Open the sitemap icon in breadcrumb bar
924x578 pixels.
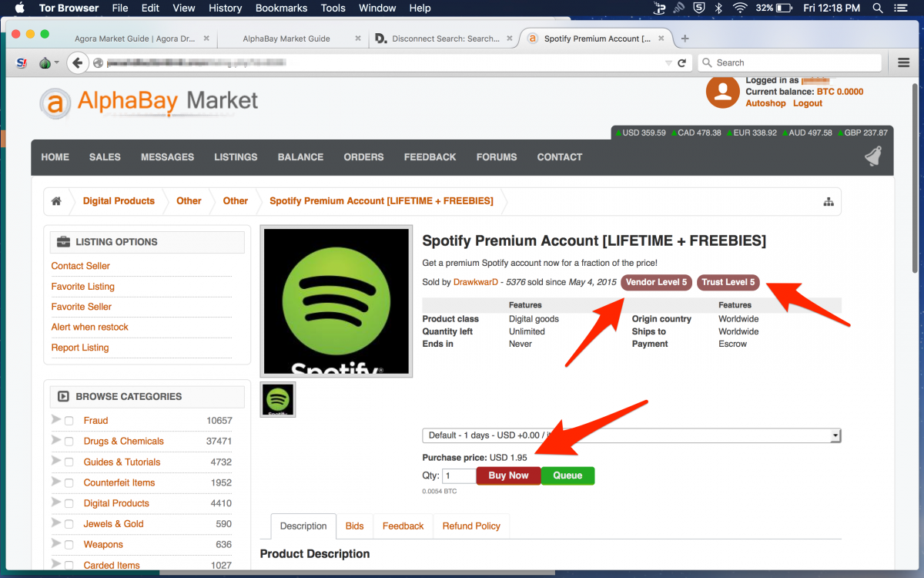click(x=829, y=202)
